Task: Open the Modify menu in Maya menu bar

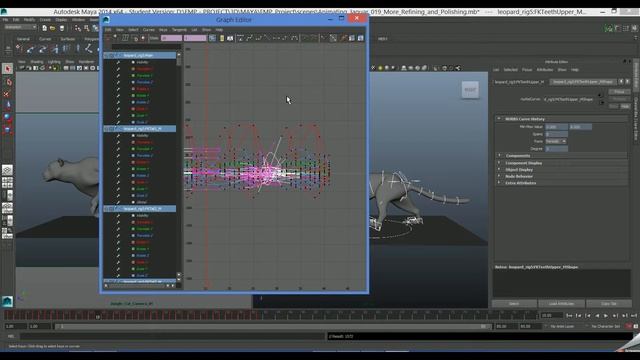Action: pos(29,20)
